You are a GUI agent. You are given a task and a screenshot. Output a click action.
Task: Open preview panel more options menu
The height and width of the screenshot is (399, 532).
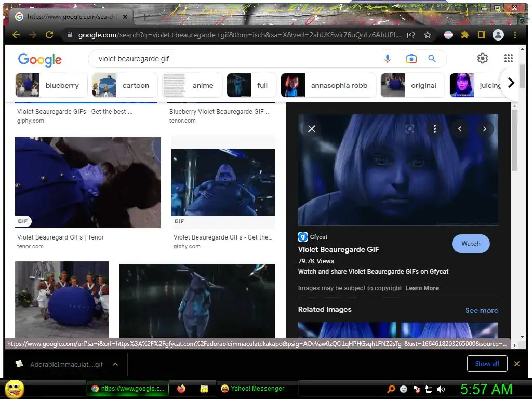435,129
